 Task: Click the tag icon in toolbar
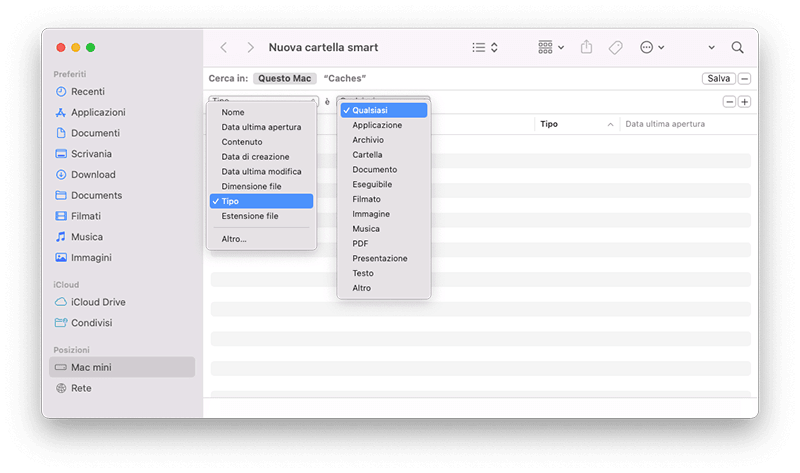tap(616, 48)
